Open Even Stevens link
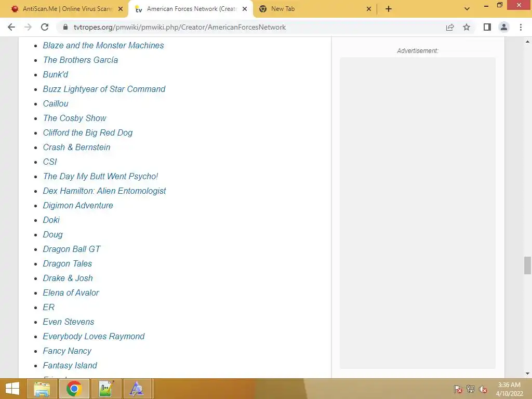Viewport: 532px width, 399px height. (69, 322)
